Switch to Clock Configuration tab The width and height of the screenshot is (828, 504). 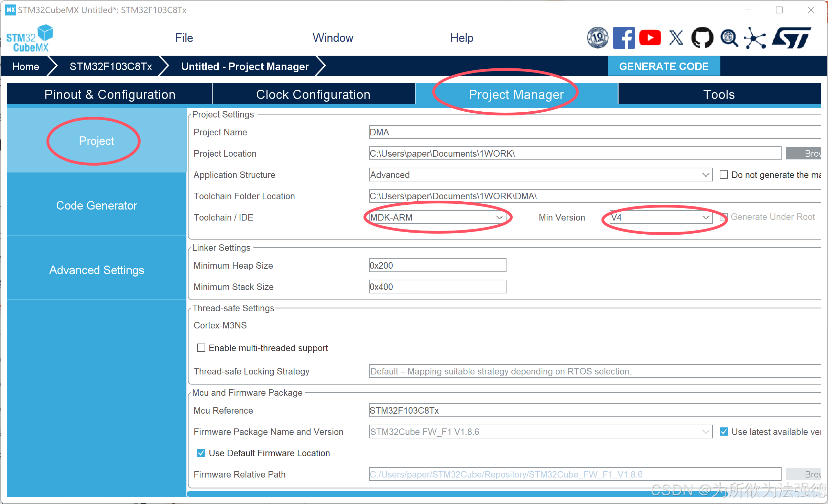313,94
